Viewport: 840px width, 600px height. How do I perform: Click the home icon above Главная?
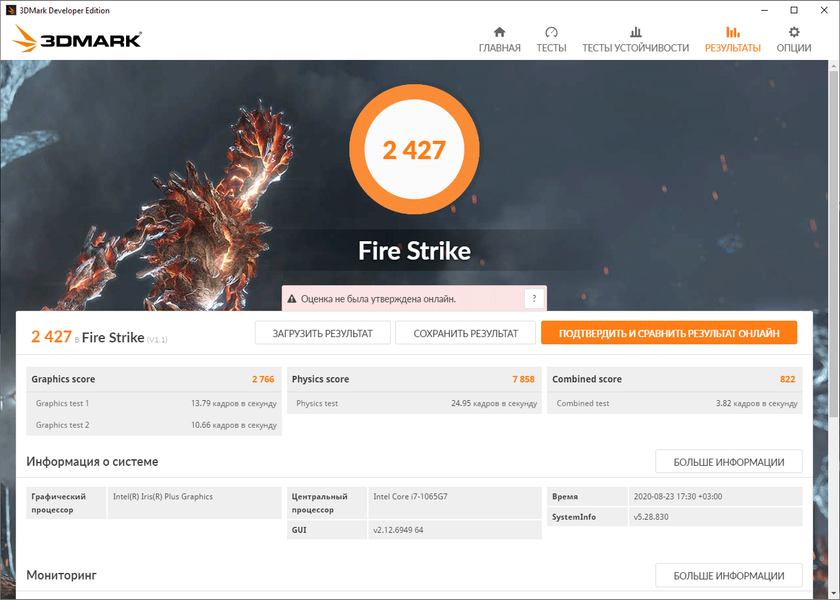499,32
